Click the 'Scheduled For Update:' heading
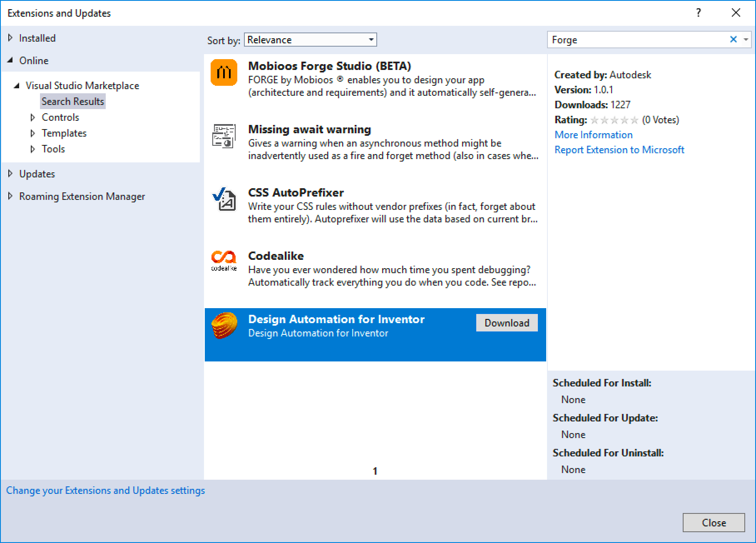 click(x=605, y=418)
